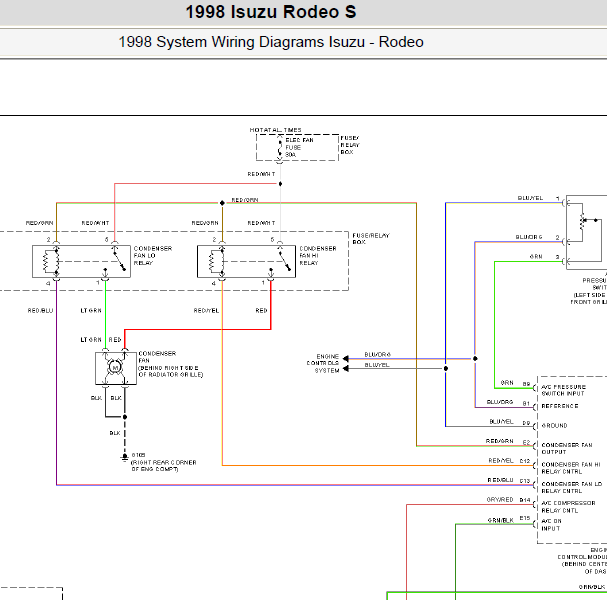This screenshot has height=600, width=607.
Task: Click the BLU/YEL label at pressure switch terminal 1
Action: click(x=530, y=198)
